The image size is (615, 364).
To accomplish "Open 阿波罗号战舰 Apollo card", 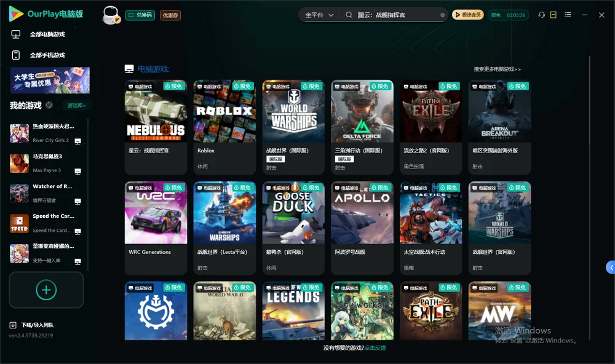I will pos(362,228).
